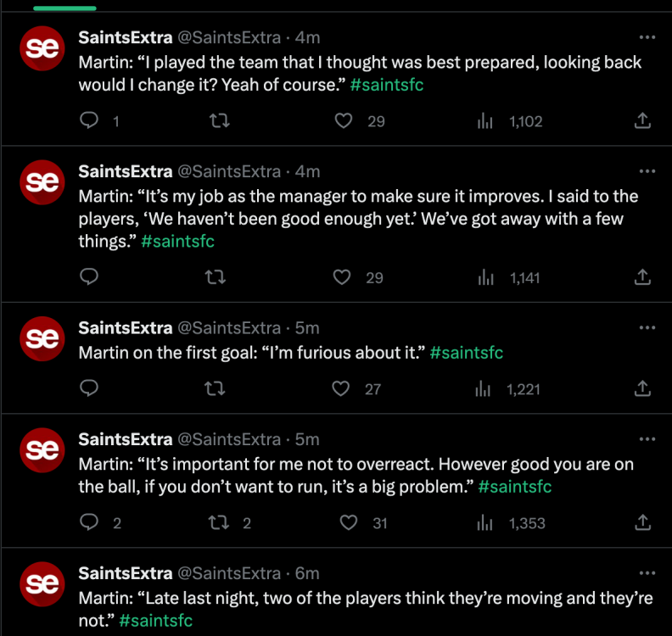Share the 'furious about it' tweet
Screen dimensions: 672x636
tap(642, 389)
